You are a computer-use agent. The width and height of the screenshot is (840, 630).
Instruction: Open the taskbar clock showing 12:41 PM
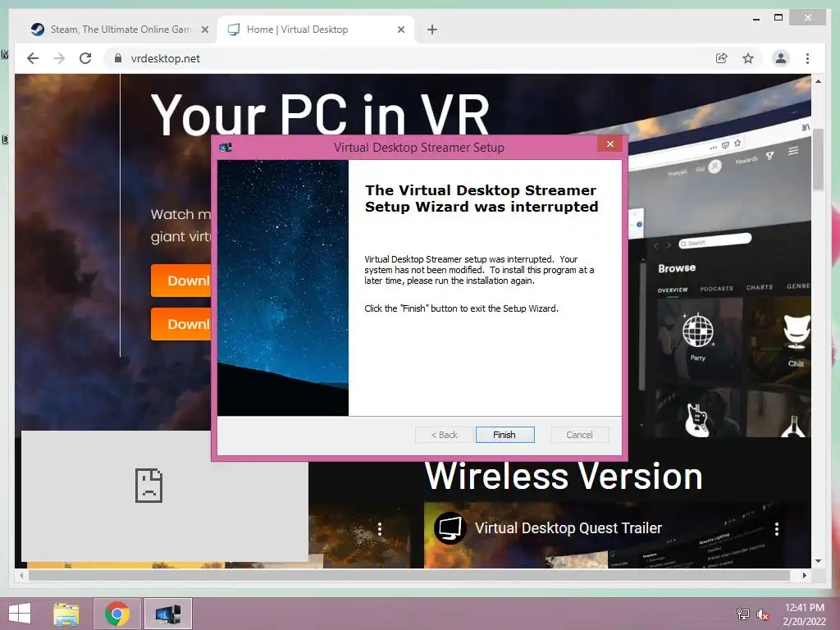[x=804, y=614]
